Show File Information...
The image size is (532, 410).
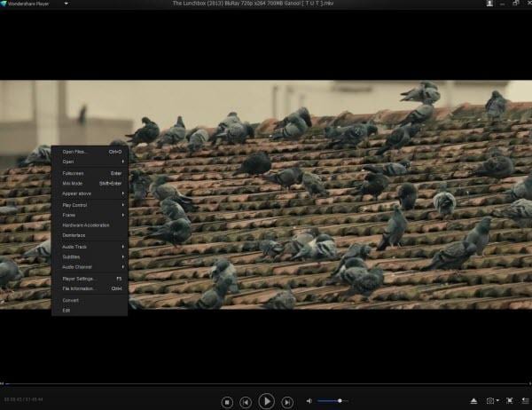[90, 288]
